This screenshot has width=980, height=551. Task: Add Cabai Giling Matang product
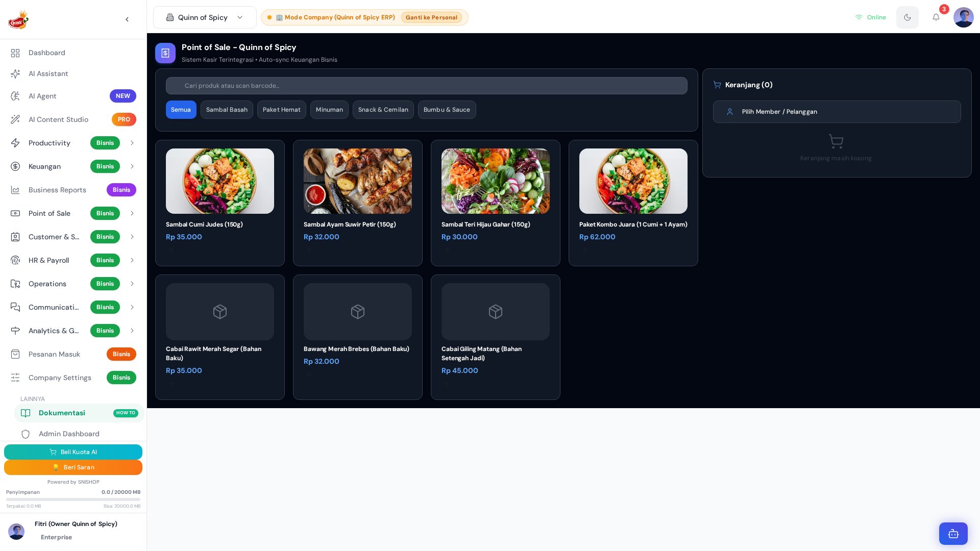coord(496,337)
